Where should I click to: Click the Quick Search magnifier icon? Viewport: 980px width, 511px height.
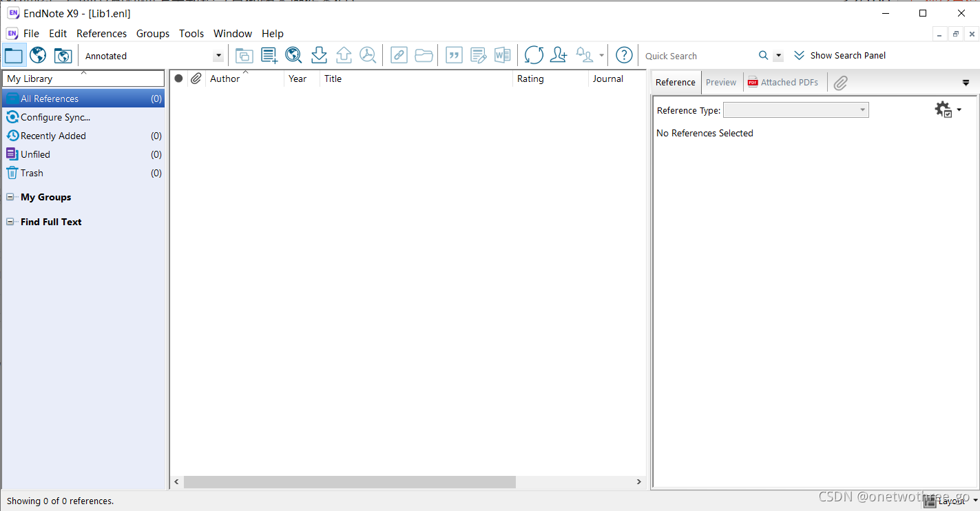click(x=763, y=56)
